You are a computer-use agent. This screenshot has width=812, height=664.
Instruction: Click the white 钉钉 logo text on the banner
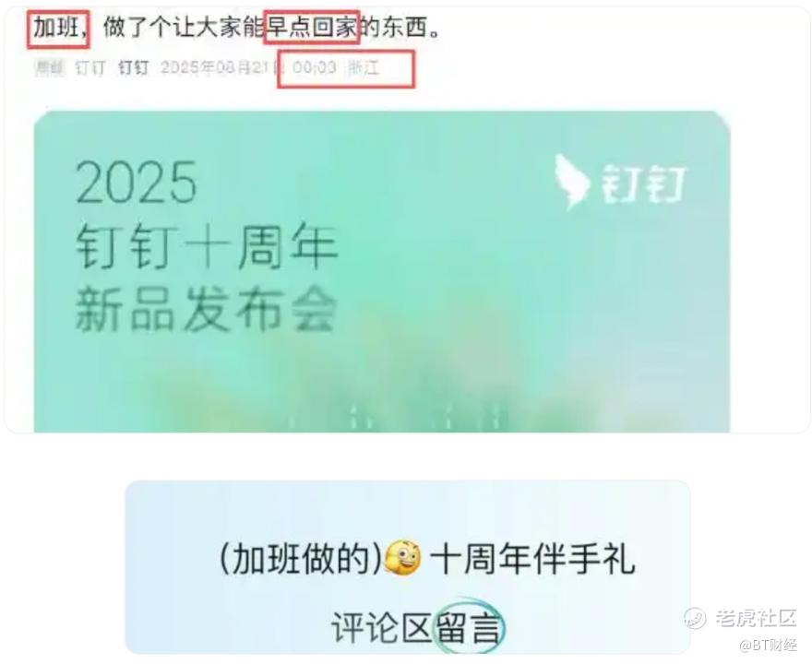coord(642,184)
